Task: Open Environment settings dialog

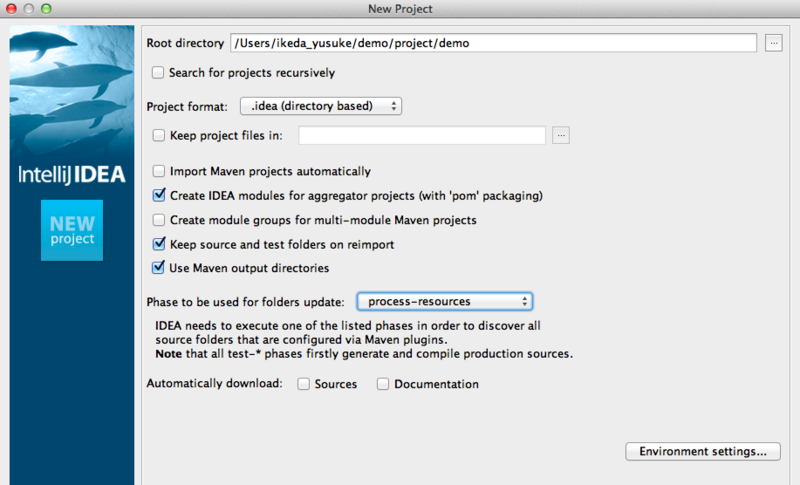Action: click(703, 451)
